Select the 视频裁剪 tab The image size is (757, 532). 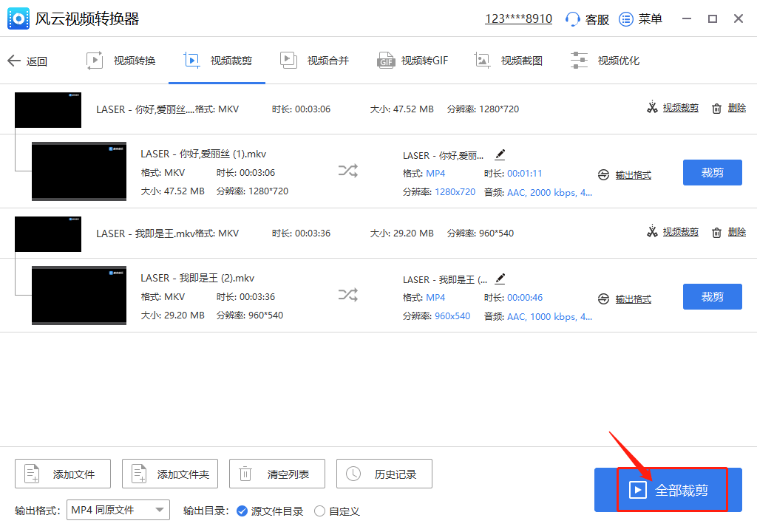tap(218, 61)
